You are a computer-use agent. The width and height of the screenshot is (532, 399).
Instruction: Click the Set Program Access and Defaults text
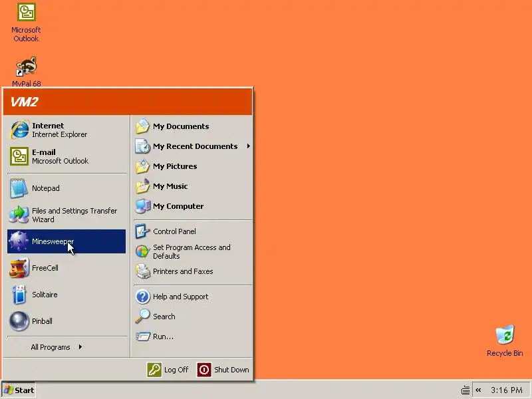coord(192,251)
